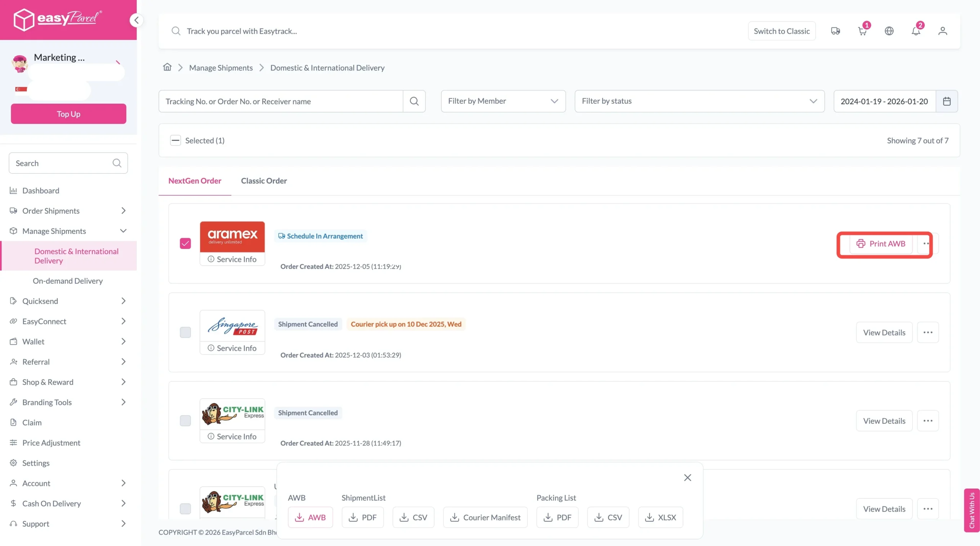The width and height of the screenshot is (980, 546).
Task: Click the pink Top Up button
Action: tap(69, 114)
